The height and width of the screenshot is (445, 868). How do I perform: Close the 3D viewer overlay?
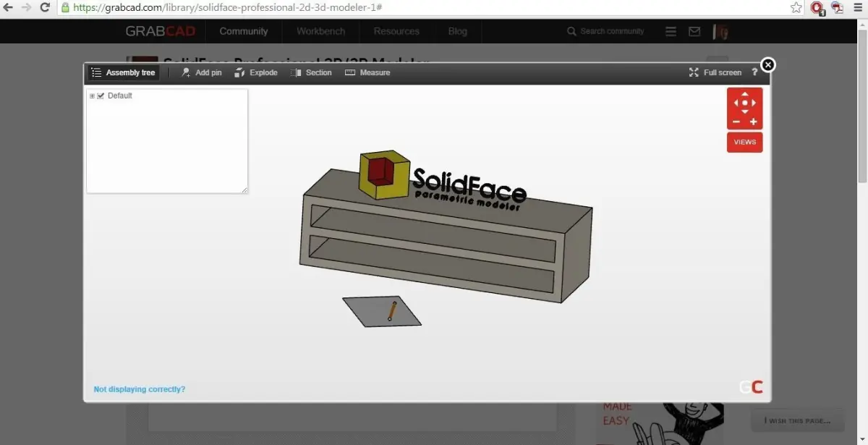[x=768, y=64]
